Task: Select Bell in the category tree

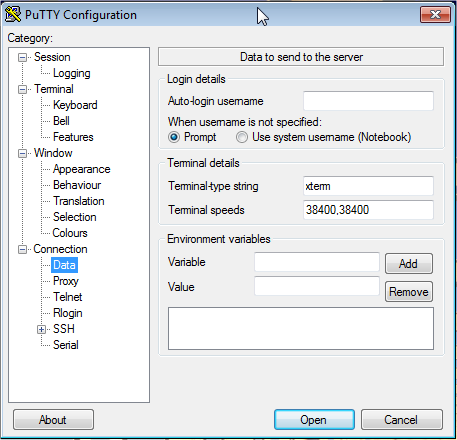Action: [x=61, y=121]
